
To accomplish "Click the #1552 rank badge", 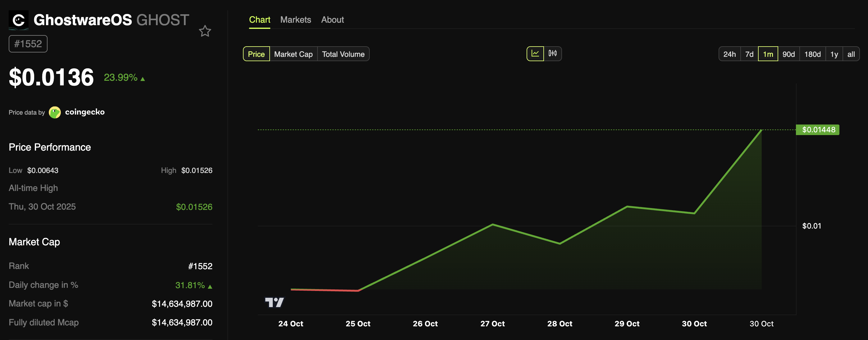I will click(28, 44).
